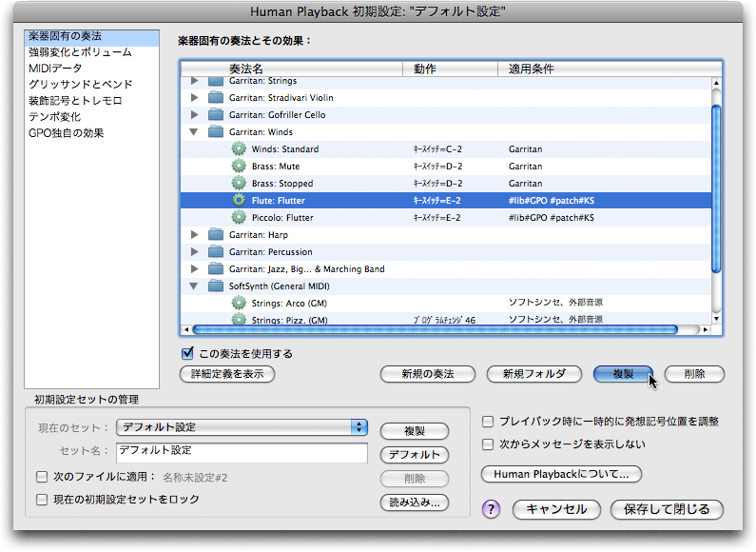Viewport: 756px width, 552px height.
Task: Select 強弱変化とボリューム category
Action: (x=91, y=52)
